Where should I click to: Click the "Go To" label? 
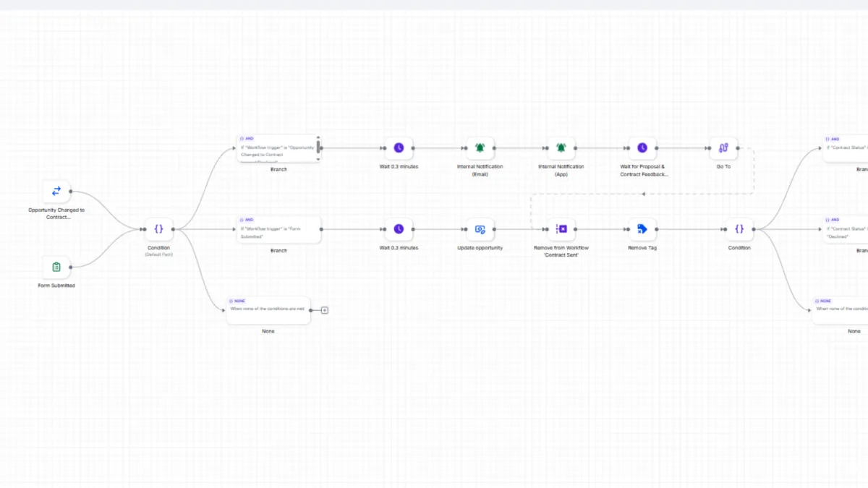tap(723, 166)
